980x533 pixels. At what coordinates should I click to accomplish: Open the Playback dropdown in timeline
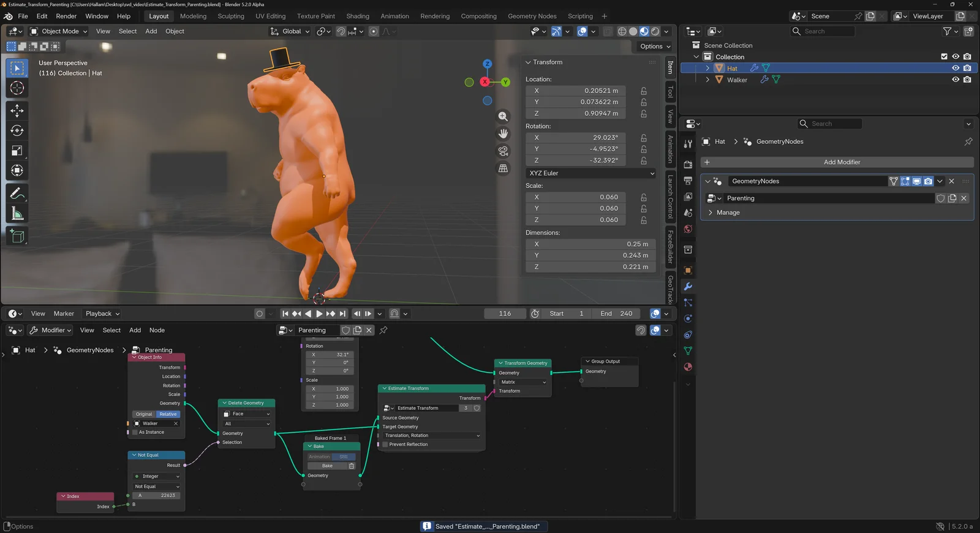[102, 314]
